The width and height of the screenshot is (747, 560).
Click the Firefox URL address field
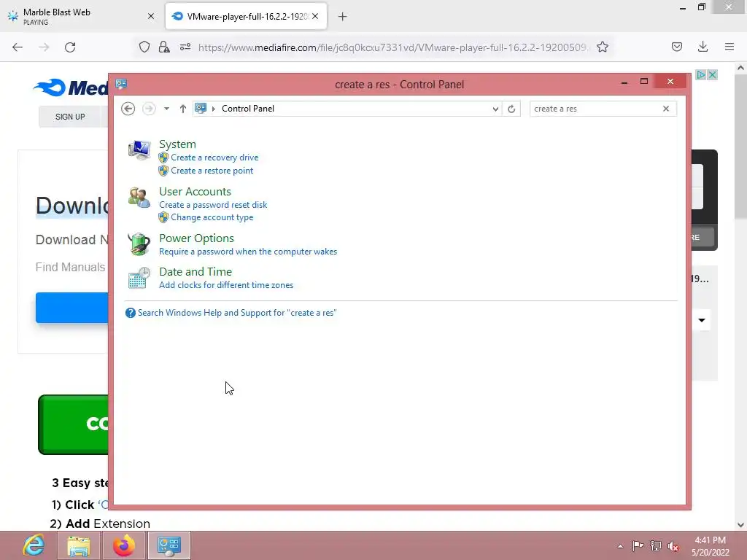point(393,47)
